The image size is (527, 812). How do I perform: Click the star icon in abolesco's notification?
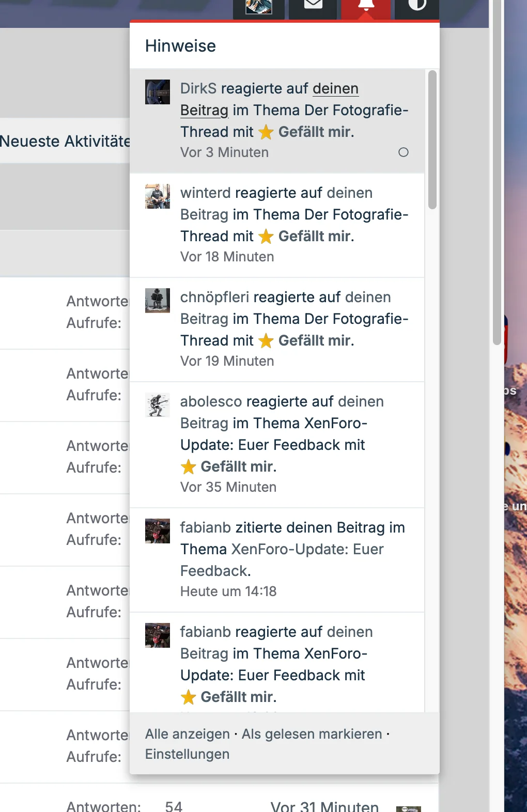point(188,467)
